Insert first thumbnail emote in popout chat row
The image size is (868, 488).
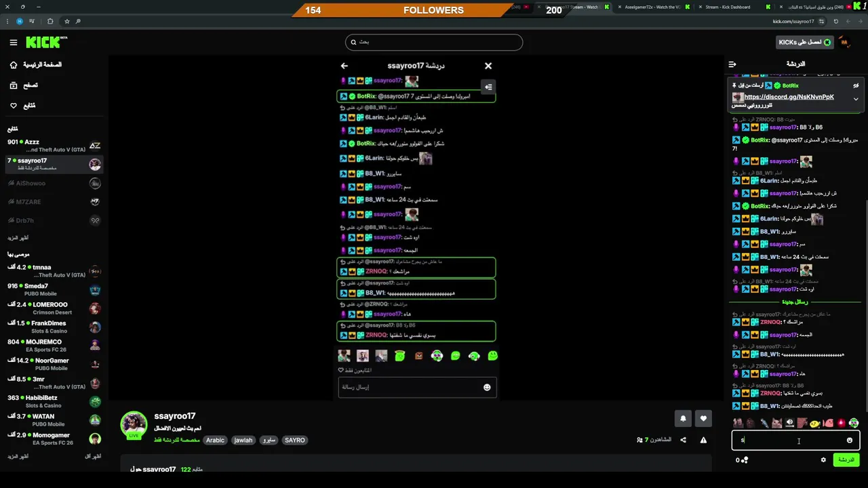click(344, 356)
